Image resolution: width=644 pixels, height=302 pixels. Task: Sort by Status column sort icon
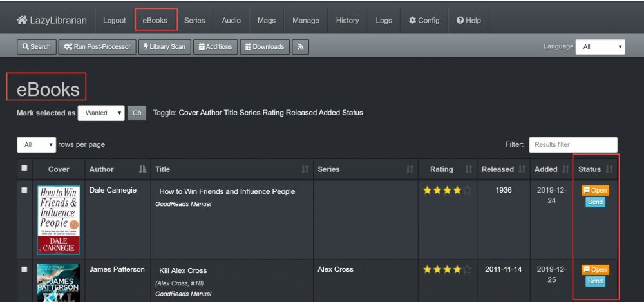[609, 169]
